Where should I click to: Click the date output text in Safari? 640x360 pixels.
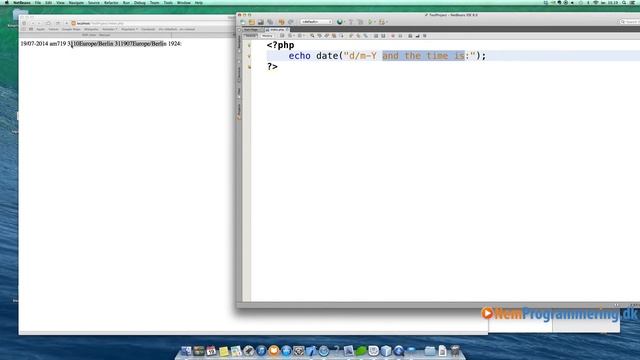coord(101,44)
